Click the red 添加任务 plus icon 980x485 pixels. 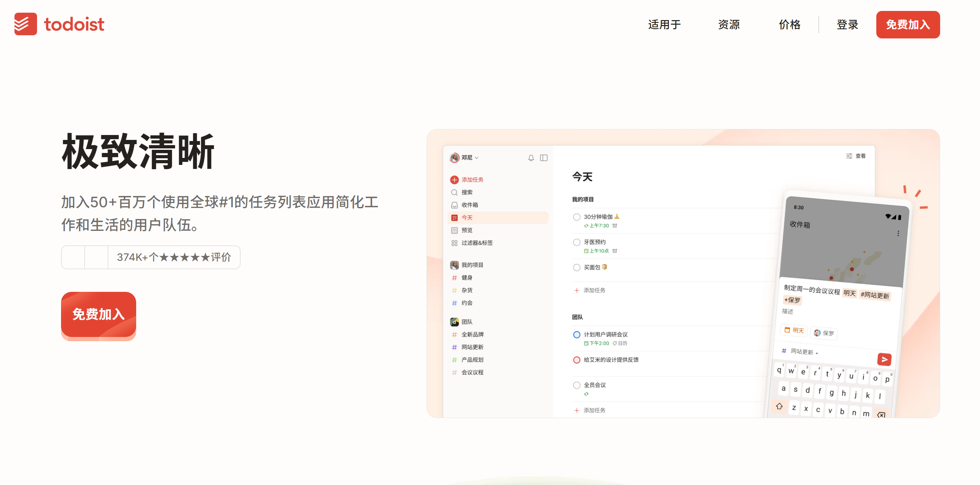click(455, 179)
